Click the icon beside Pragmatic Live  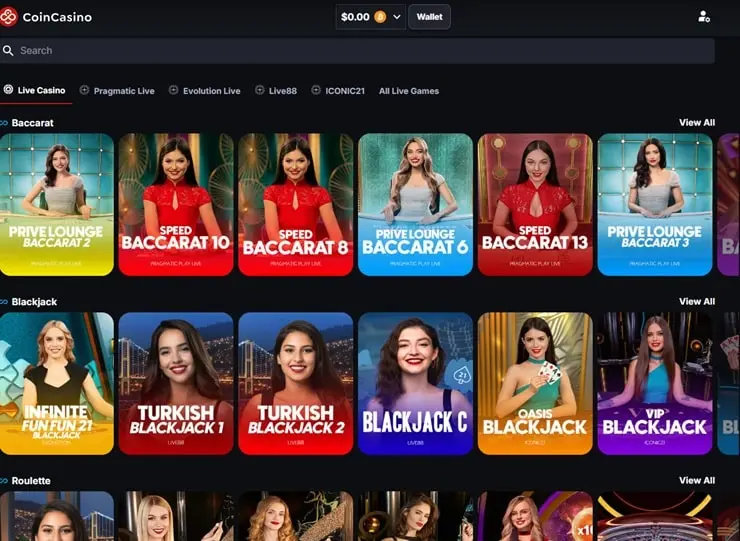[84, 90]
